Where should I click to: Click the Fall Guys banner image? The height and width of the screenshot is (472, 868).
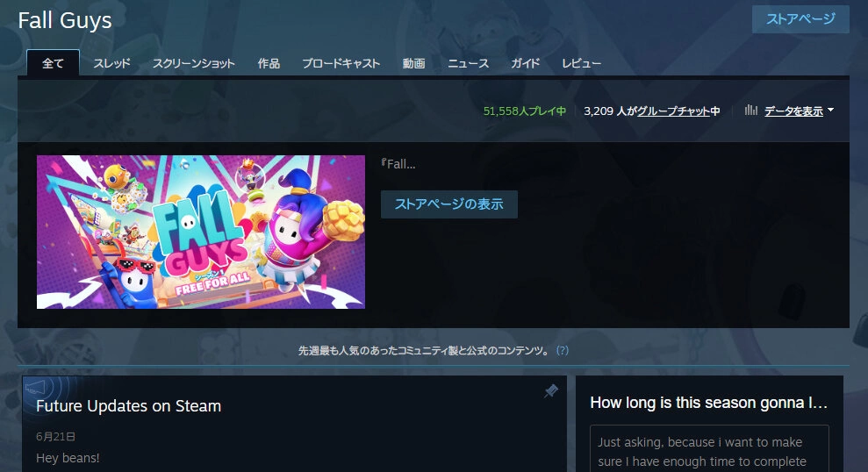(x=200, y=232)
